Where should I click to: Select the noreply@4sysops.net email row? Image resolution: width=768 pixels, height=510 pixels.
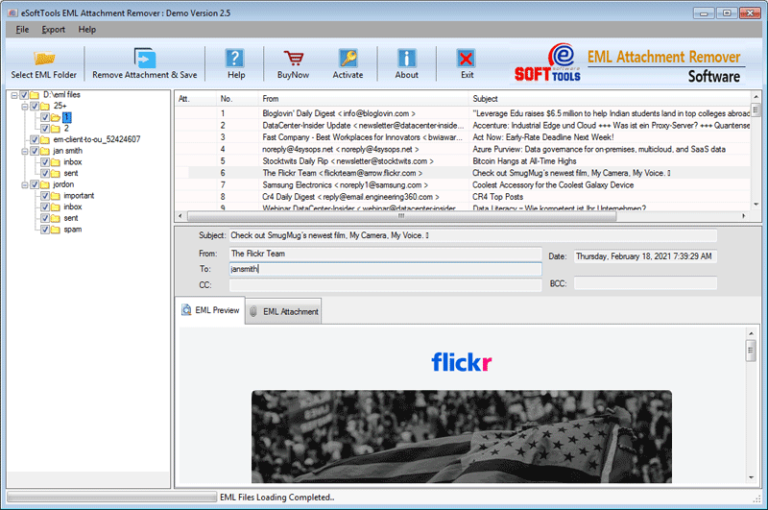click(x=462, y=149)
